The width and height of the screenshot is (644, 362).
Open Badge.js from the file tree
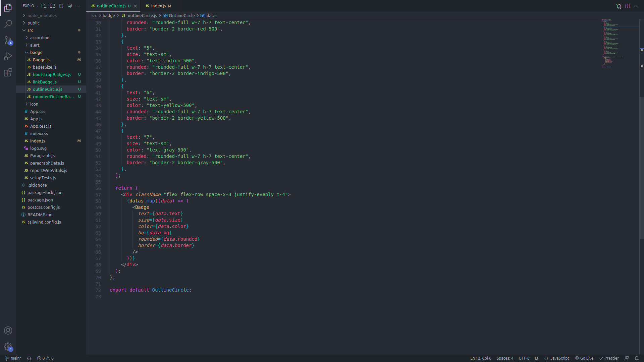[x=41, y=60]
